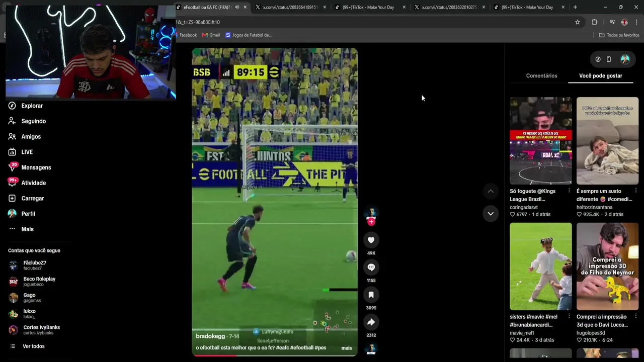644x362 pixels.
Task: Open the LIVE icon in the sidebar
Action: (x=12, y=152)
